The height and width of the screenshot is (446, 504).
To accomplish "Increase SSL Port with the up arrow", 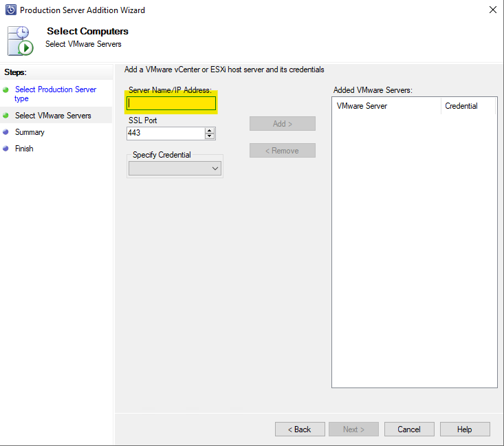I will (210, 130).
